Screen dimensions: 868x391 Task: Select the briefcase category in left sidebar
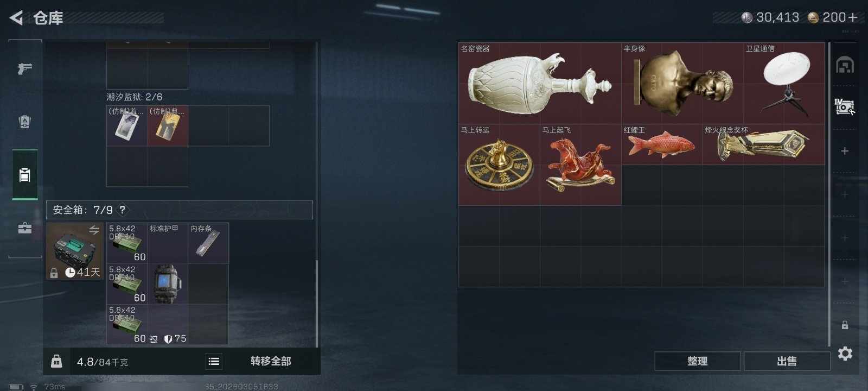coord(24,228)
